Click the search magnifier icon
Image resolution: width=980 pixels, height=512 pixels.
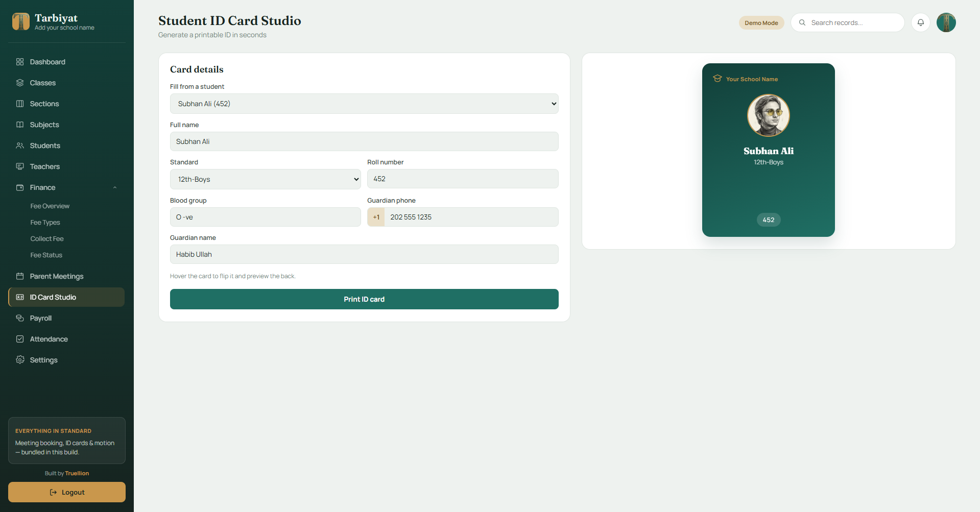pos(802,22)
